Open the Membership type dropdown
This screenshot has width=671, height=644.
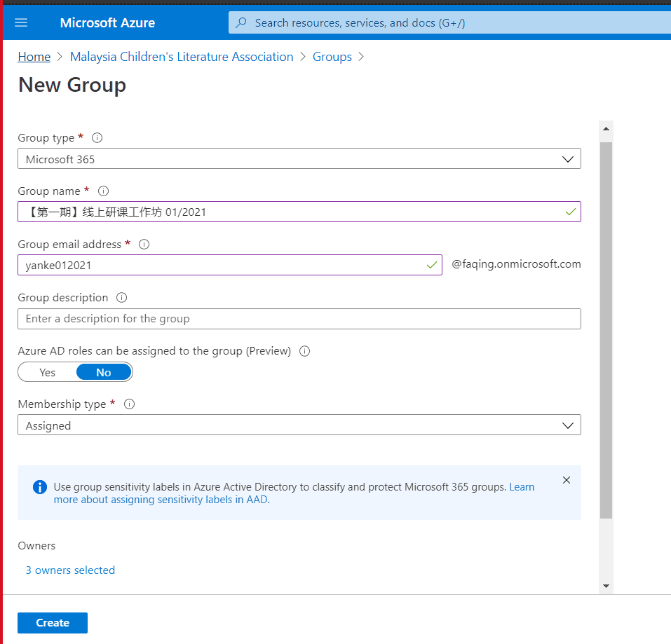[299, 425]
